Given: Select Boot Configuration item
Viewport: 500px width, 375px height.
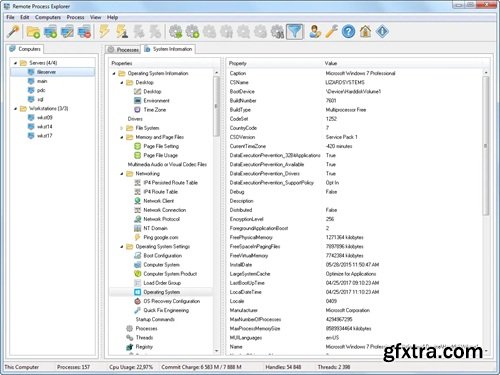Looking at the screenshot, I should click(162, 256).
